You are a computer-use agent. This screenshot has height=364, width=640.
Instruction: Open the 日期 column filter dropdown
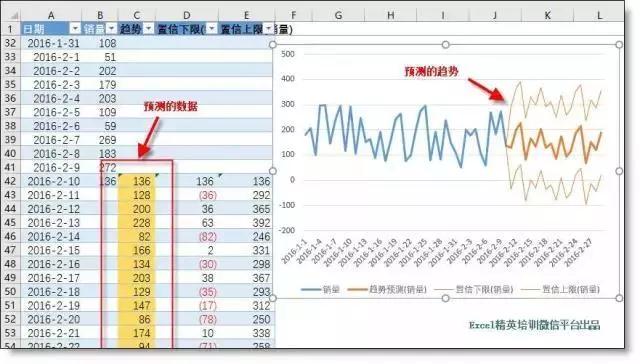click(x=75, y=29)
